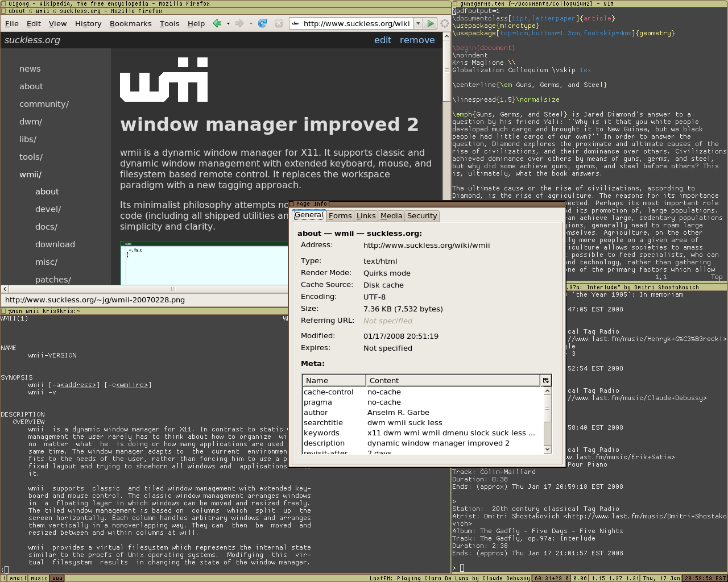The width and height of the screenshot is (728, 582).
Task: Click the Firefox page vertical scrollbar up arrow
Action: coord(446,36)
